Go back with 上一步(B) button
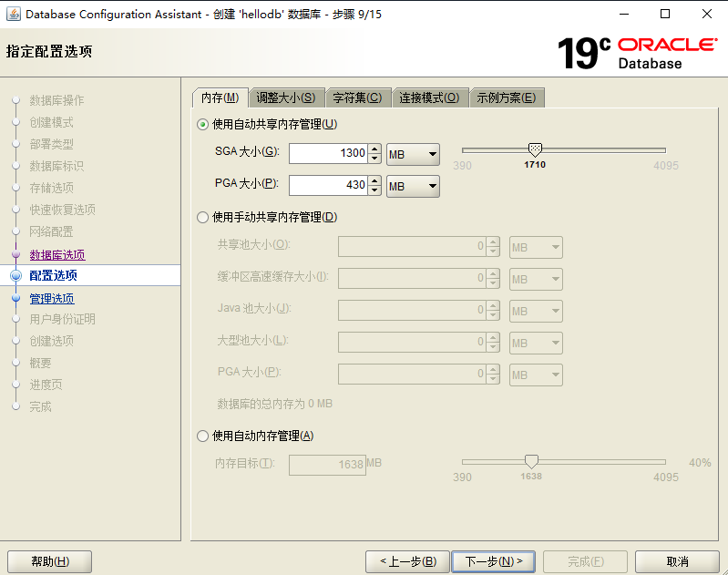Viewport: 728px width, 575px height. (x=407, y=561)
